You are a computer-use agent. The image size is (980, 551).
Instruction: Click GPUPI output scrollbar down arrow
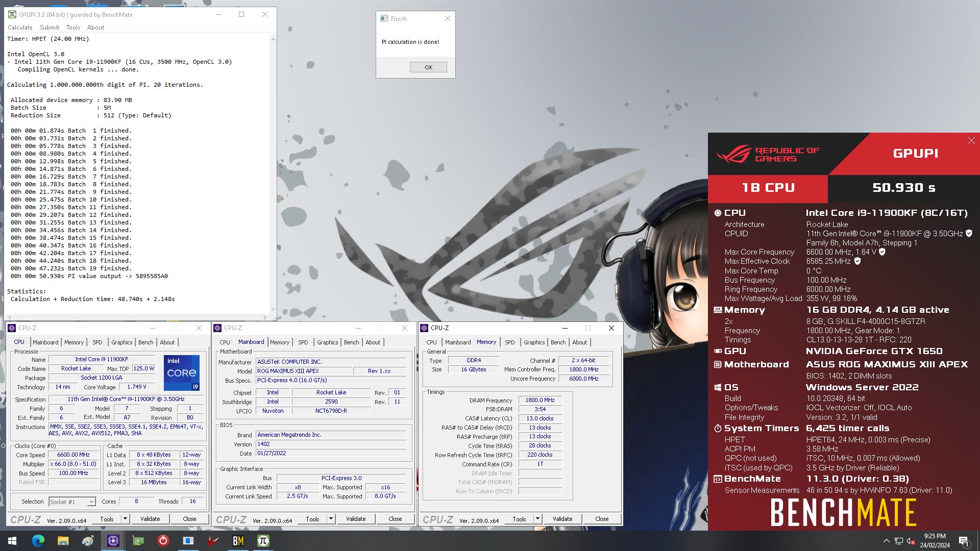coord(273,309)
